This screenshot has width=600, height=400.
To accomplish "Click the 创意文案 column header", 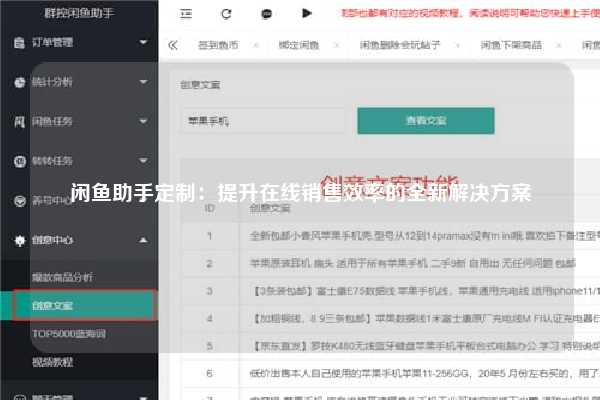I will [x=270, y=208].
